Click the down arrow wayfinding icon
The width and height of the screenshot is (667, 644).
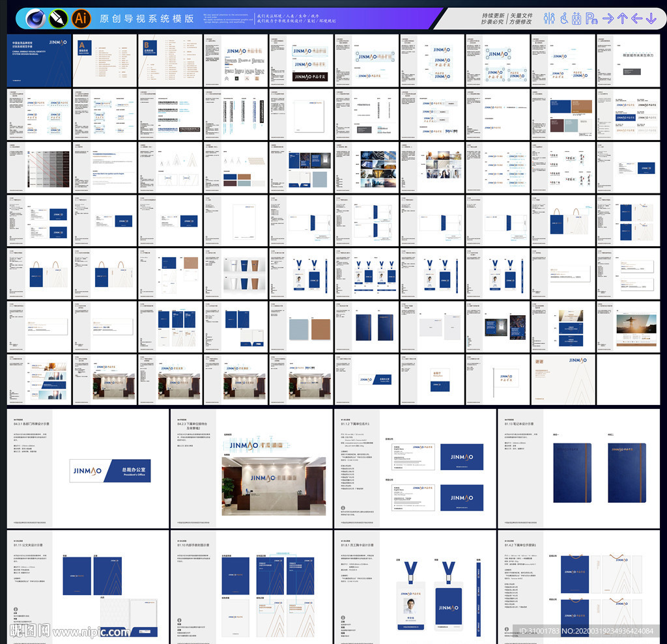pos(651,18)
